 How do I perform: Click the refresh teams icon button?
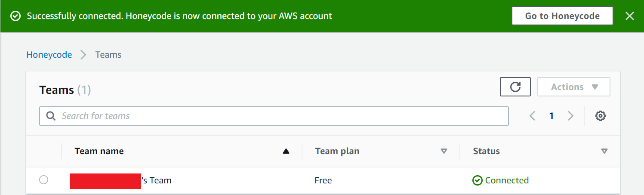515,87
